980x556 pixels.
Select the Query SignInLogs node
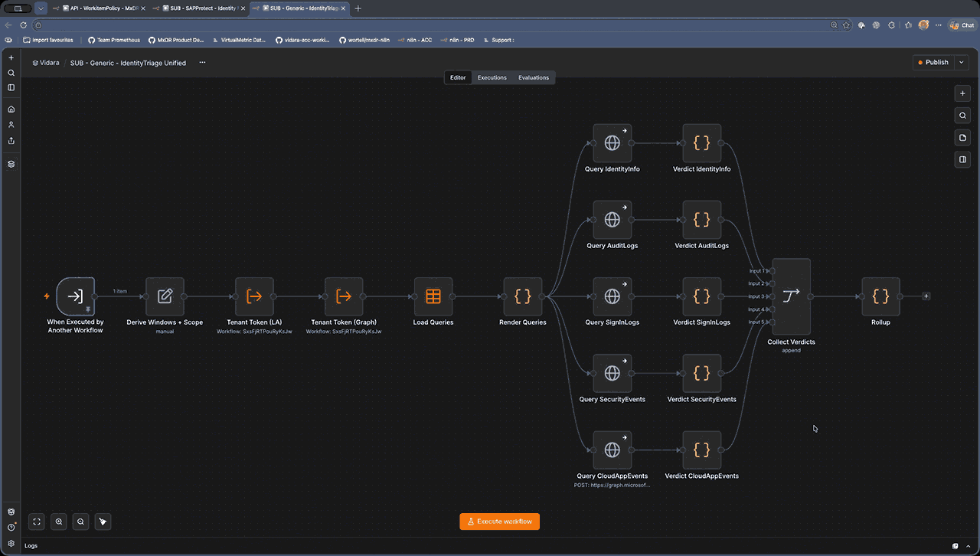pyautogui.click(x=612, y=296)
